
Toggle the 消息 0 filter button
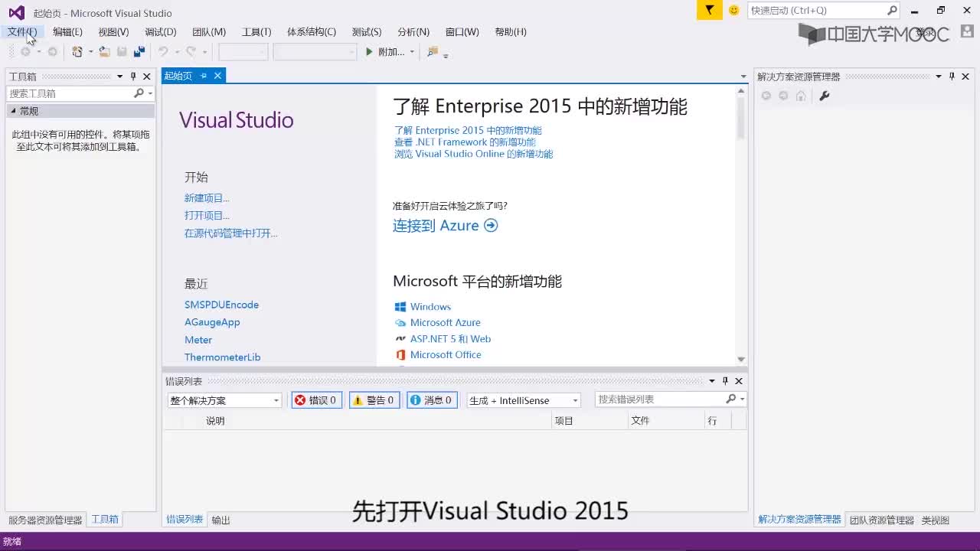(x=432, y=400)
